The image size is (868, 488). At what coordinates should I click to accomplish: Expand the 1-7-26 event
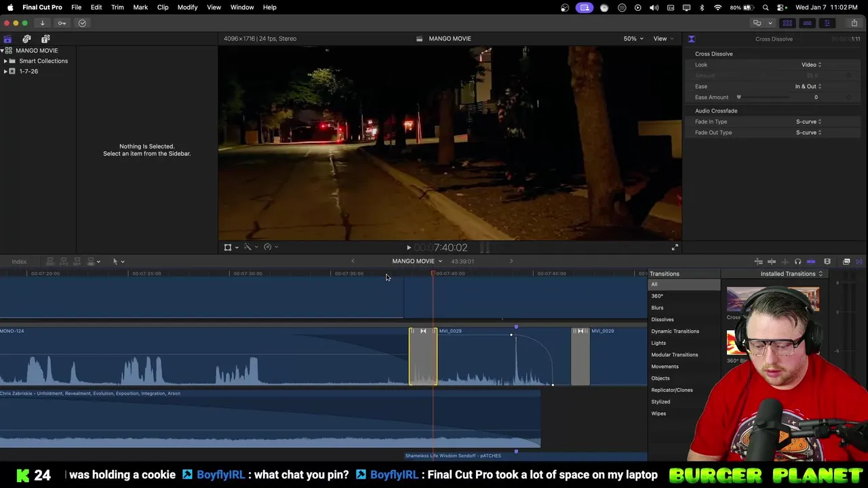[x=5, y=71]
